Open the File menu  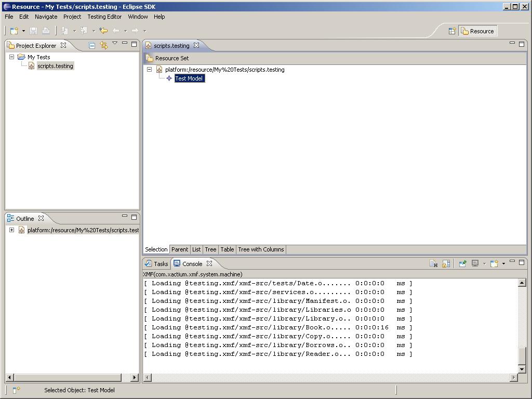9,17
